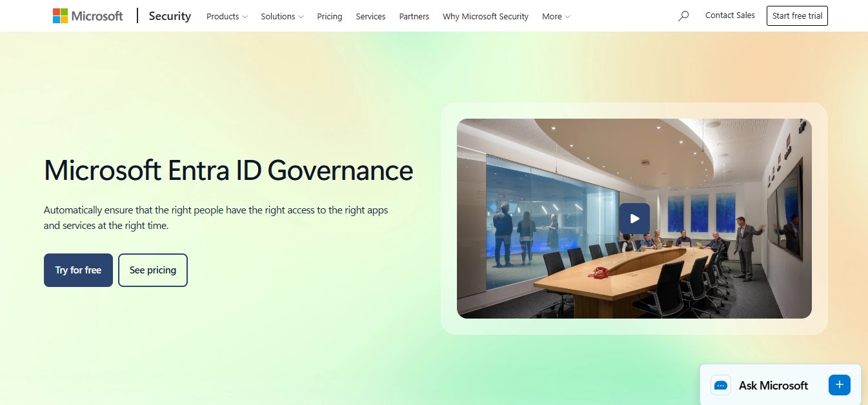
Task: Click the Contact Sales link
Action: [730, 15]
